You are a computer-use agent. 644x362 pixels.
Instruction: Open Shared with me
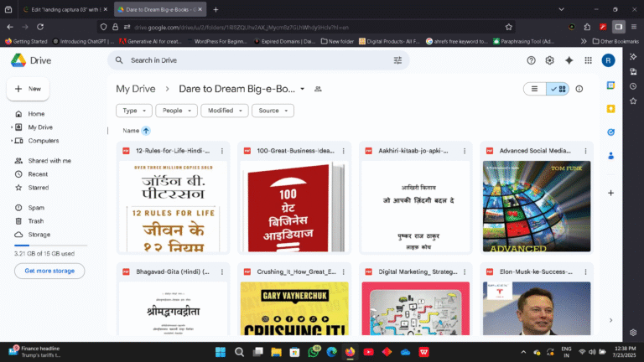pos(50,161)
